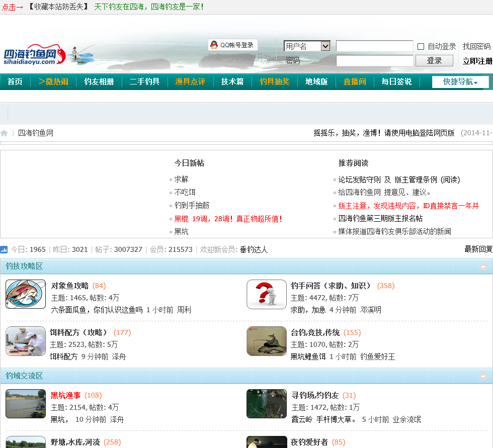Click the 登录 button
The height and width of the screenshot is (448, 493).
tap(434, 61)
